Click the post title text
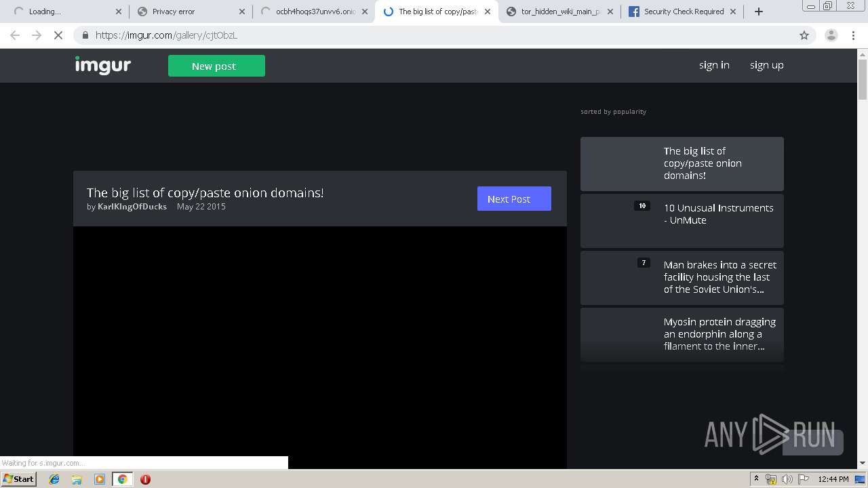This screenshot has height=488, width=868. 205,192
